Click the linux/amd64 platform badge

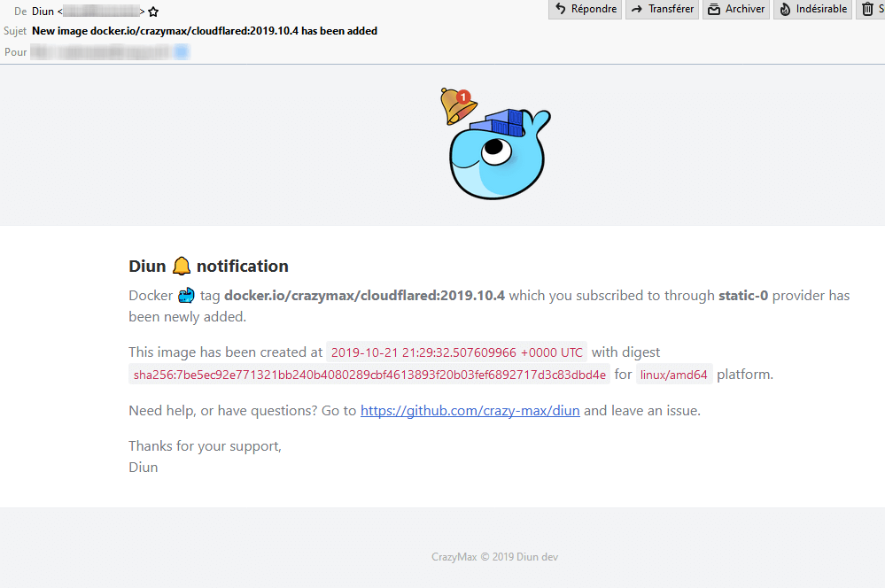click(674, 374)
